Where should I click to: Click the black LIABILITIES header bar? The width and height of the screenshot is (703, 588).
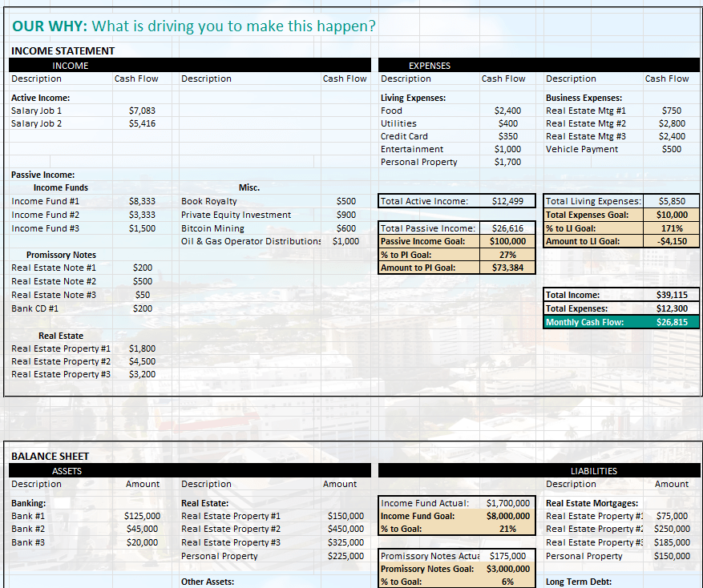[x=594, y=471]
